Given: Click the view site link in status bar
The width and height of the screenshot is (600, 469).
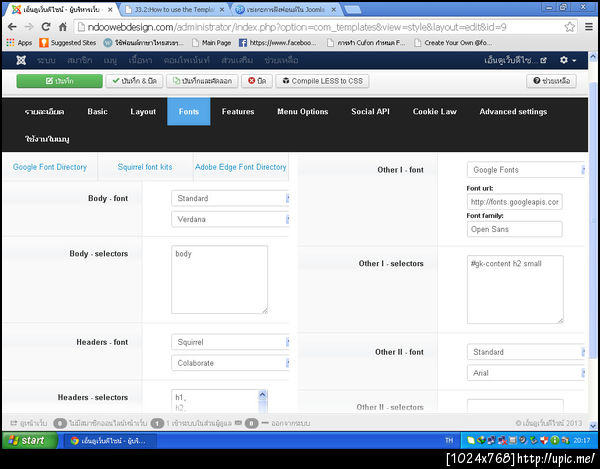Looking at the screenshot, I should coord(29,423).
